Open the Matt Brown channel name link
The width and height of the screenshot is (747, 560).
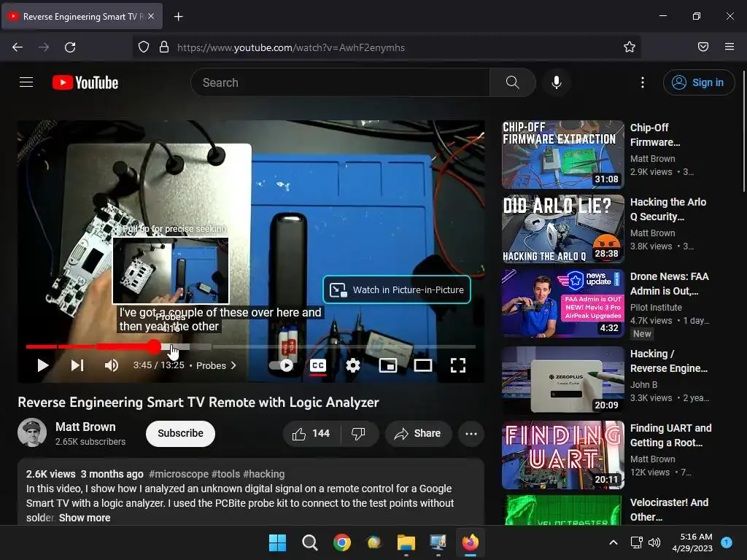tap(85, 427)
